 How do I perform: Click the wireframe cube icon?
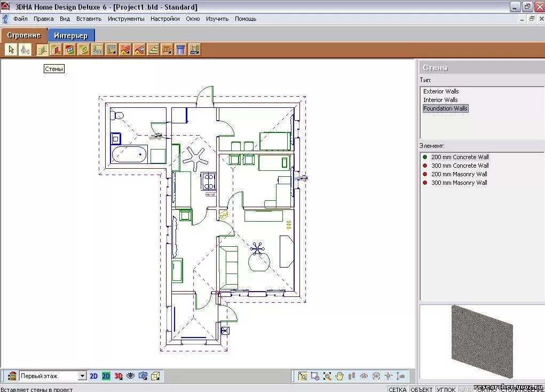coord(155,375)
